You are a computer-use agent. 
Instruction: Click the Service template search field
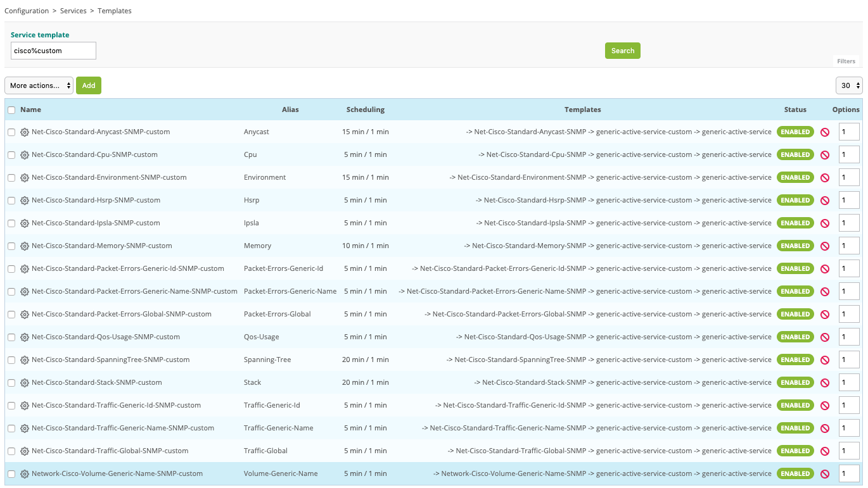[53, 51]
